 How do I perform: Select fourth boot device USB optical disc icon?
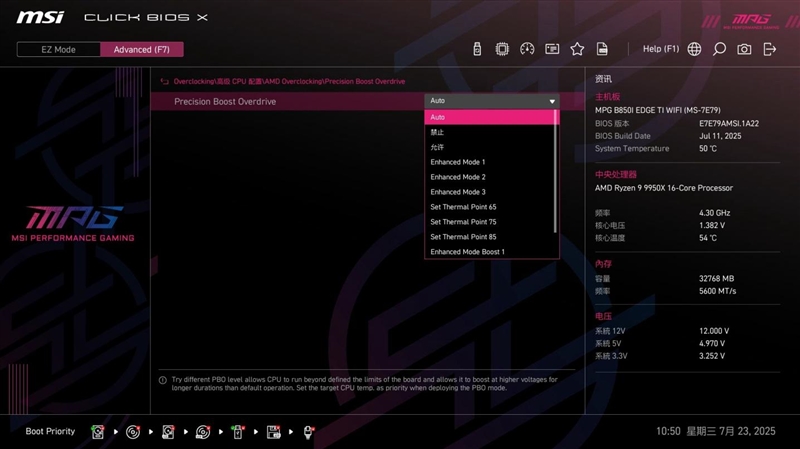[203, 432]
